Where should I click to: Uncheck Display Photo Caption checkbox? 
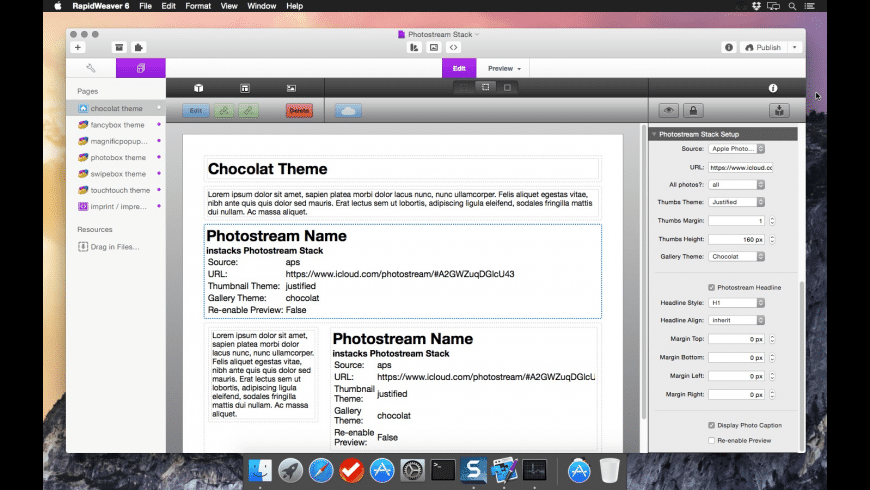[711, 426]
